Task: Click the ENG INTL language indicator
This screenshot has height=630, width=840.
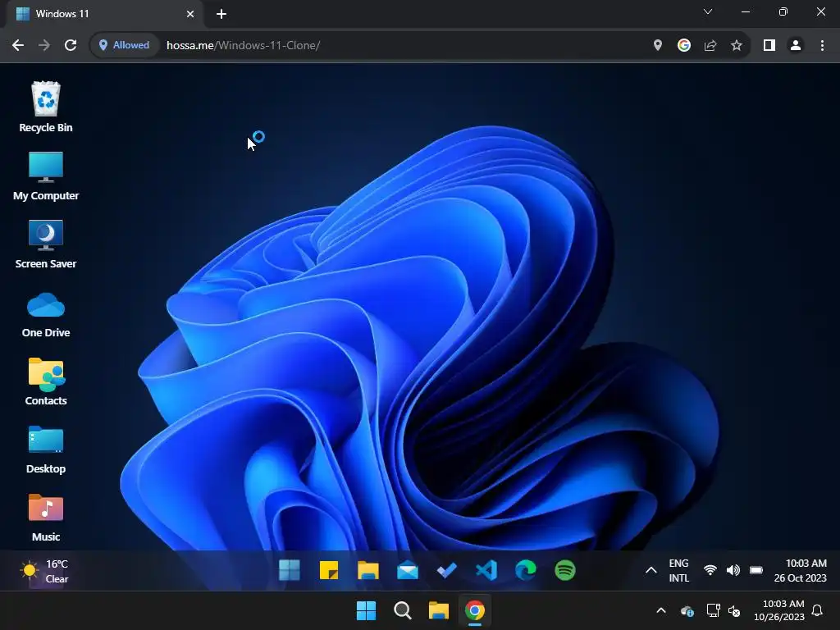Action: 678,571
